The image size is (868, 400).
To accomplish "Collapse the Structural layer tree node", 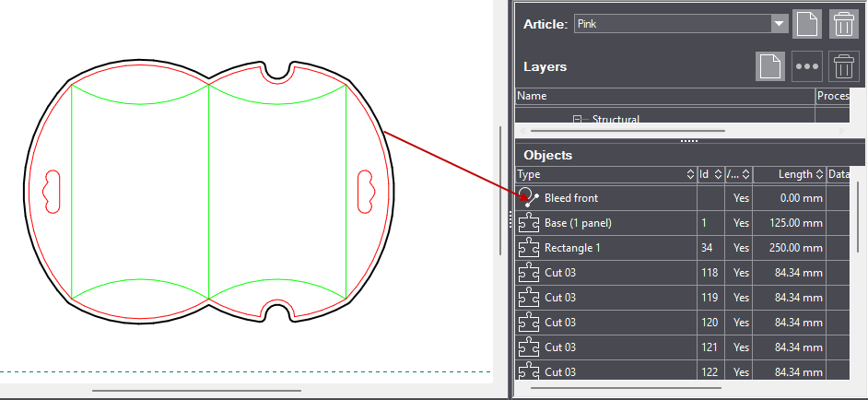I will [x=578, y=119].
